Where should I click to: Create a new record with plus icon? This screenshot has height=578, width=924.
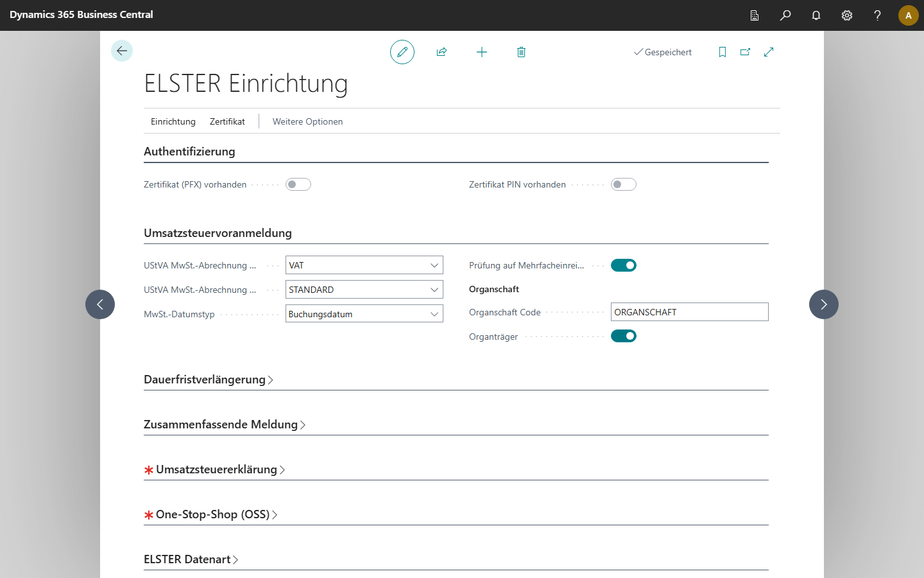482,52
